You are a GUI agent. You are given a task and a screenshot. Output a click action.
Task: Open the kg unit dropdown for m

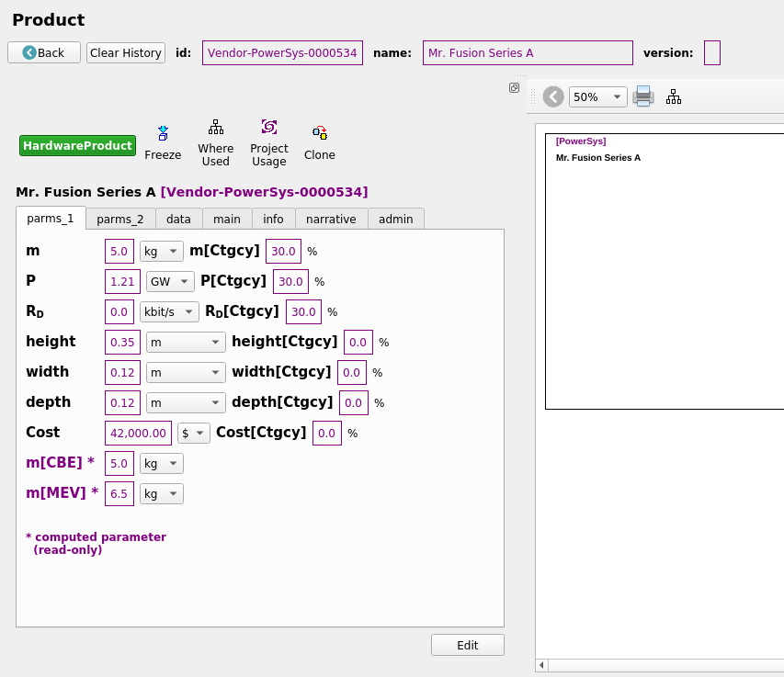point(161,252)
